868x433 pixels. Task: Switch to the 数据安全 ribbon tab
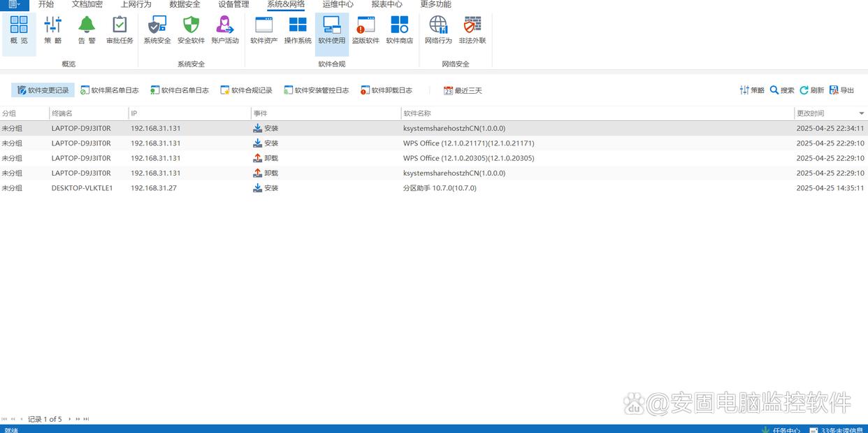tap(185, 4)
